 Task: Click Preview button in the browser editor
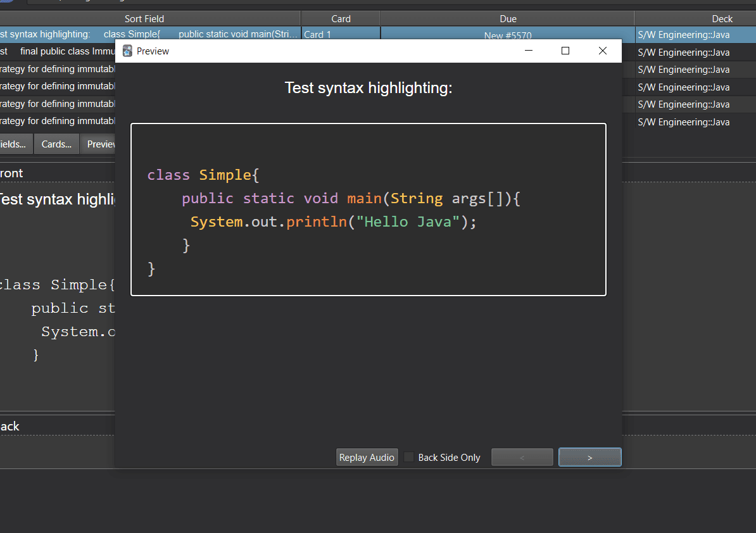pos(98,144)
